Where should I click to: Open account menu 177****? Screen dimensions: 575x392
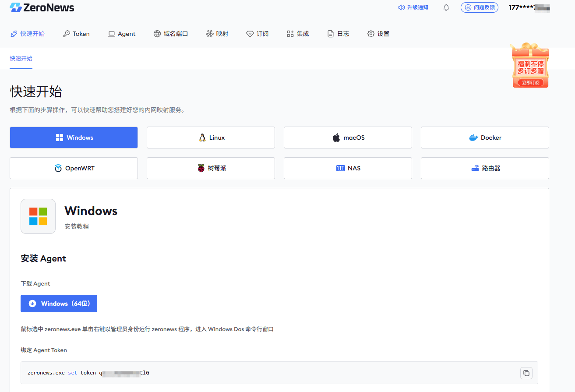tap(529, 7)
